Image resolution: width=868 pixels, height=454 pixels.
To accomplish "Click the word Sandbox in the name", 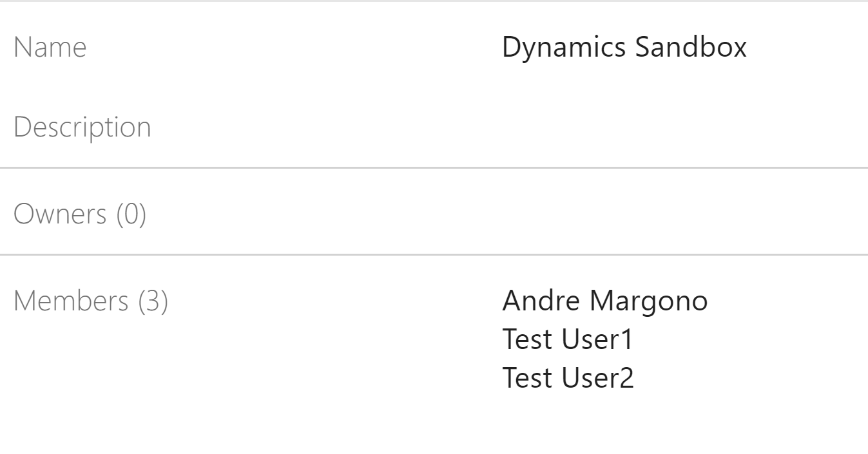I will point(691,48).
